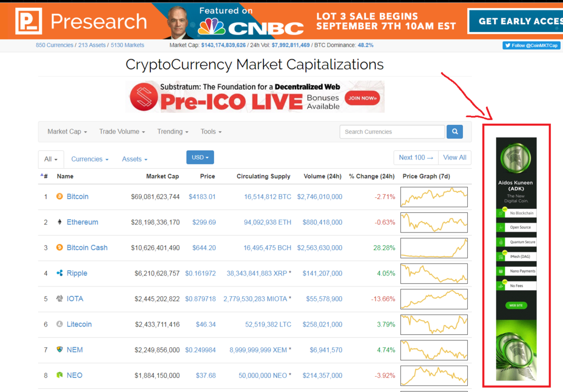Sort by % Change (24h) header
Screen dimensions: 563x392
point(372,176)
